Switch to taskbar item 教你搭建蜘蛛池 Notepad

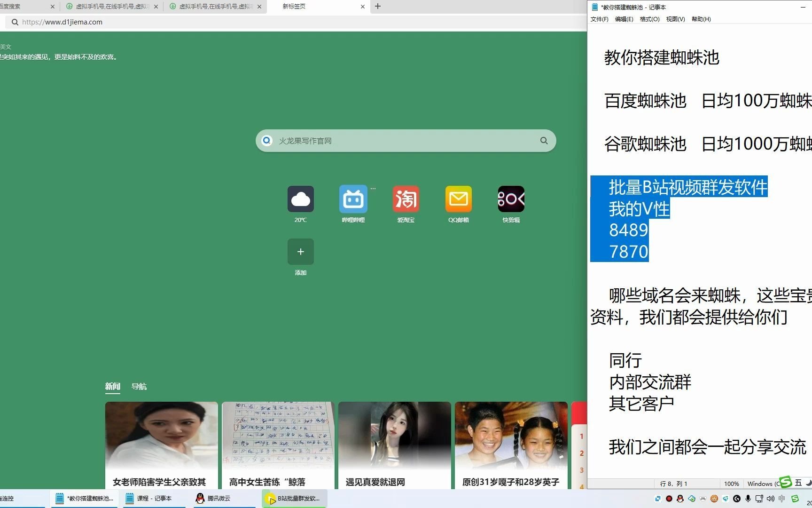point(86,499)
